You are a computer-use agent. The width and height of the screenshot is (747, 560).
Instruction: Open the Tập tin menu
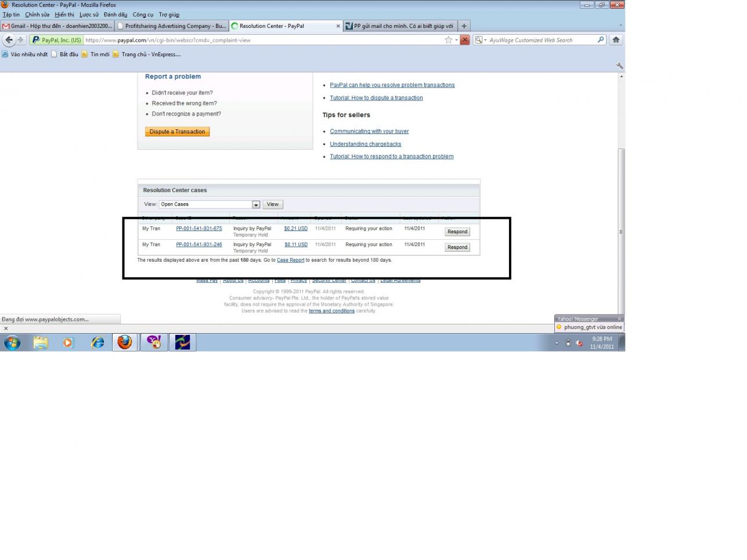click(x=11, y=15)
